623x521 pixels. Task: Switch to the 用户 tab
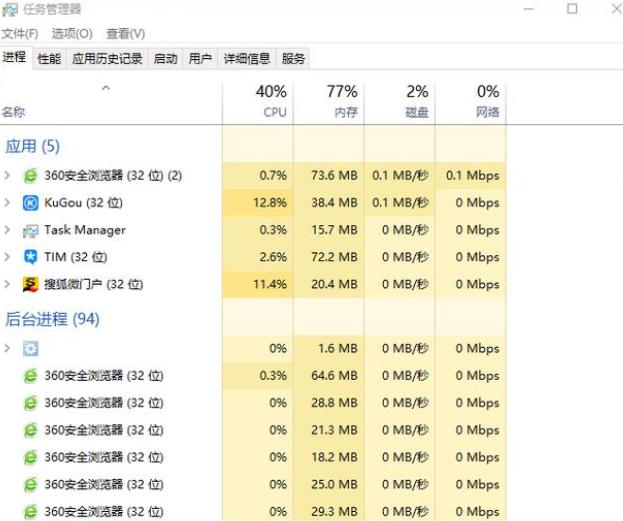tap(200, 59)
